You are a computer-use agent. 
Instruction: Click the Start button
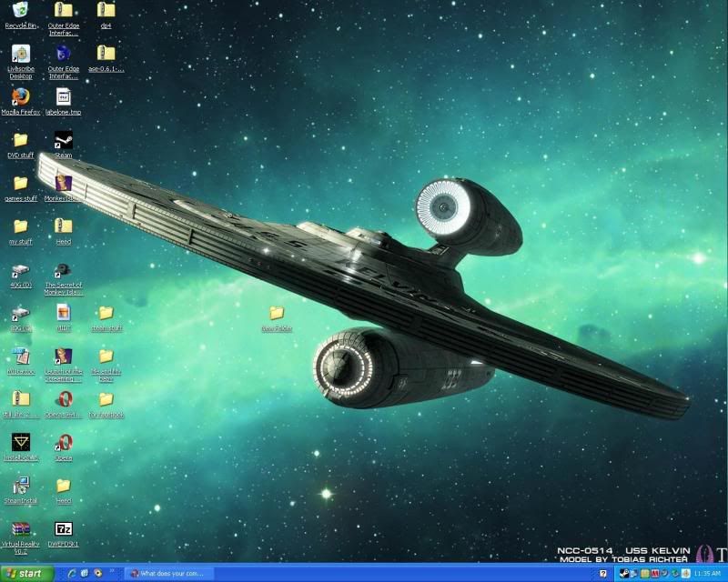point(26,573)
